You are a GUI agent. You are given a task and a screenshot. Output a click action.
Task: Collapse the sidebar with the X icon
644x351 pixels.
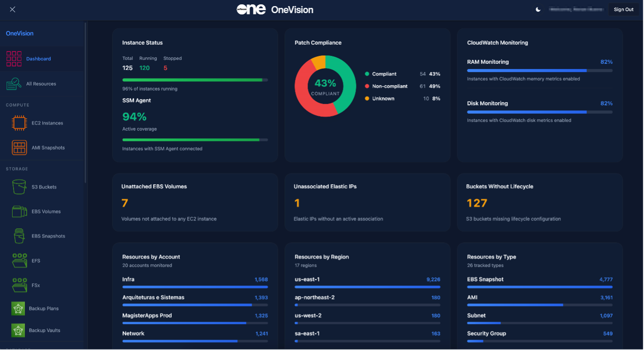point(12,10)
